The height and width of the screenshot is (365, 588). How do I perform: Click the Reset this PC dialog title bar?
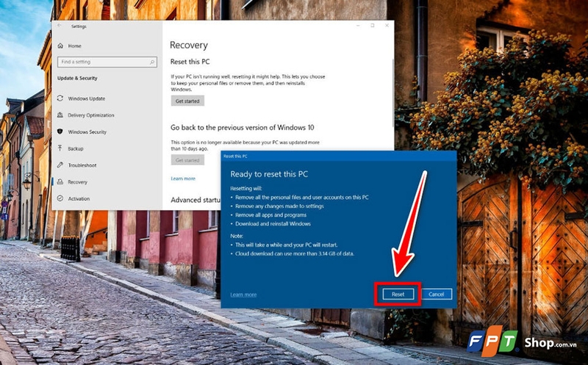pos(339,156)
